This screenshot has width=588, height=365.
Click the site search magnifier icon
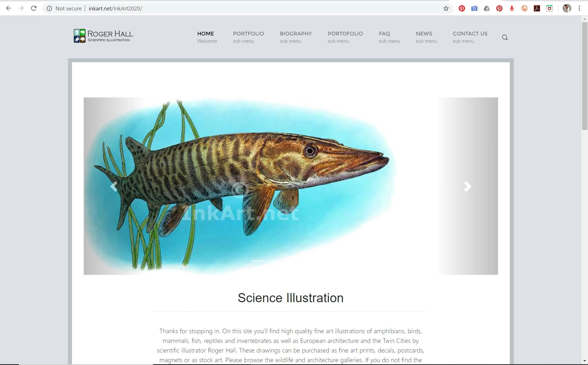click(x=505, y=37)
